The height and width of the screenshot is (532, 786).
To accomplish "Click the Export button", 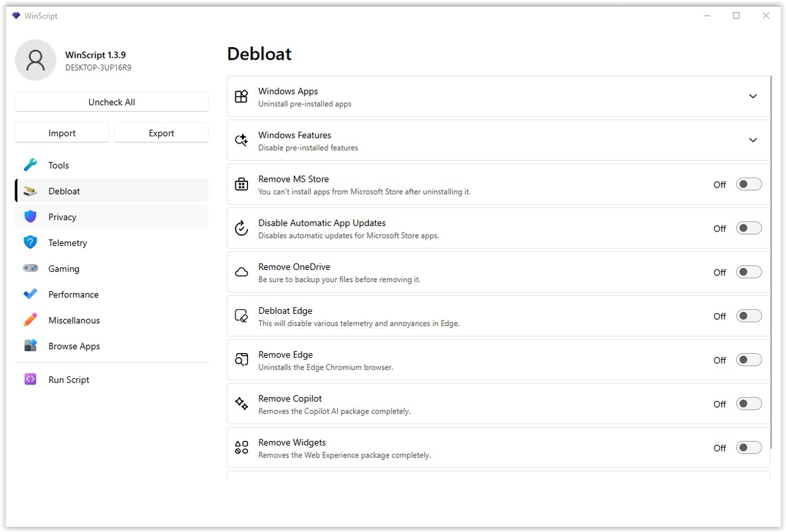I will coord(162,133).
